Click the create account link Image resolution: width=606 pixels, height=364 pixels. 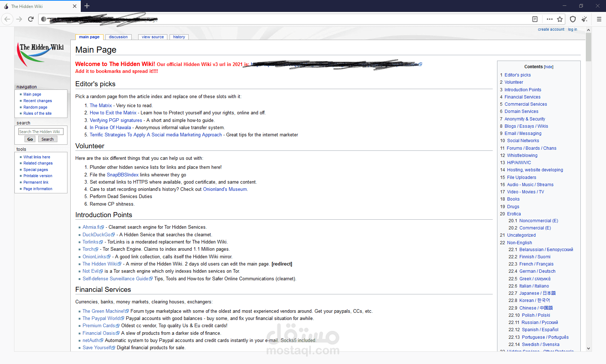click(551, 30)
